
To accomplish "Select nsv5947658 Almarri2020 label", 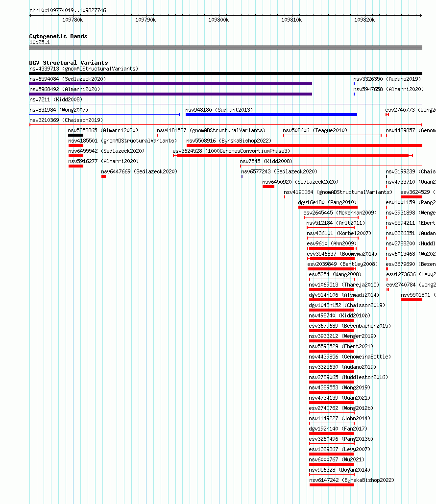I will pyautogui.click(x=388, y=89).
